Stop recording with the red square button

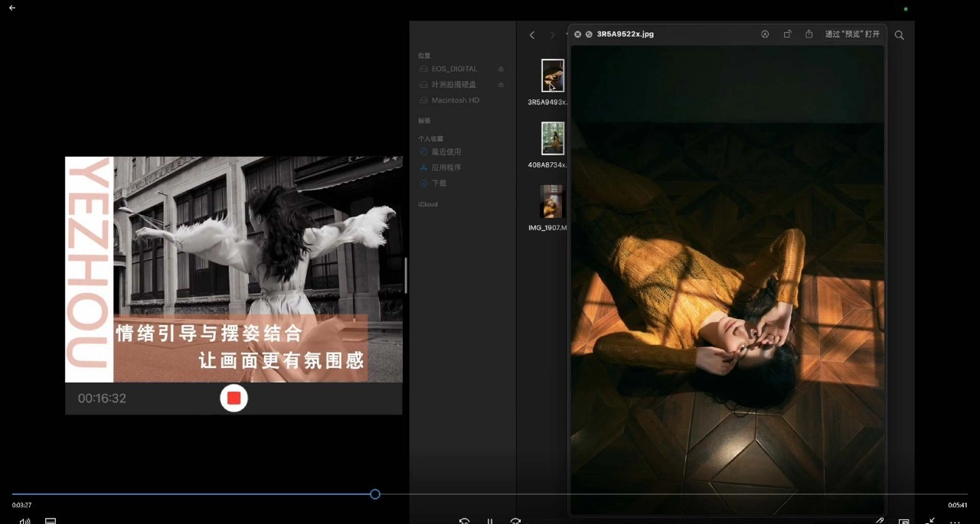[234, 399]
